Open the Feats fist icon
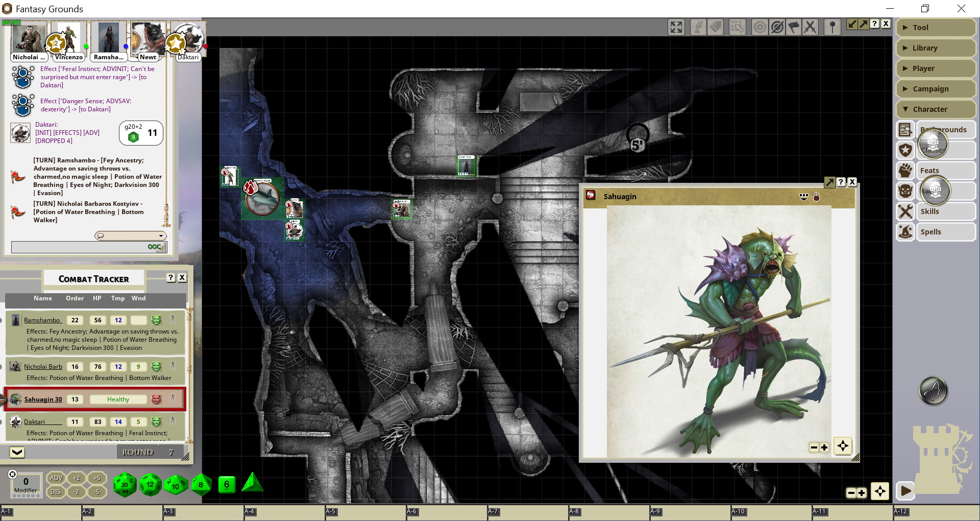The height and width of the screenshot is (521, 980). (905, 171)
